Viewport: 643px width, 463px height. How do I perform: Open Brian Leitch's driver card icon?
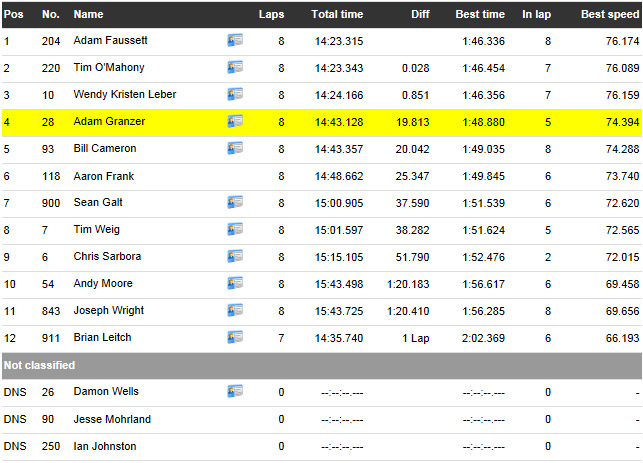(235, 338)
